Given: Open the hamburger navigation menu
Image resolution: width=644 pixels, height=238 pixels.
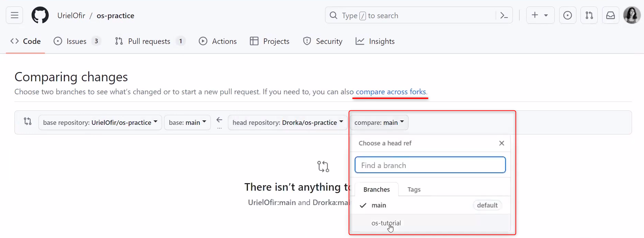Looking at the screenshot, I should [14, 15].
